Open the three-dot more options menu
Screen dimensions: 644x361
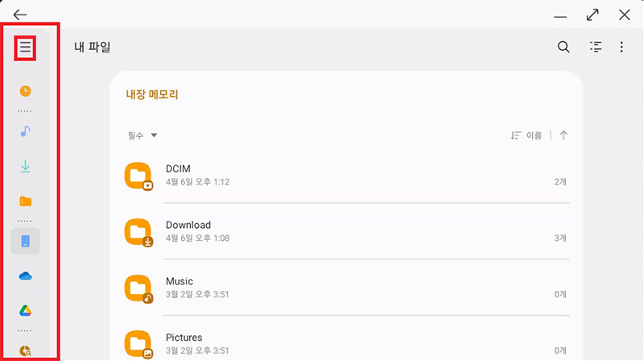point(621,48)
